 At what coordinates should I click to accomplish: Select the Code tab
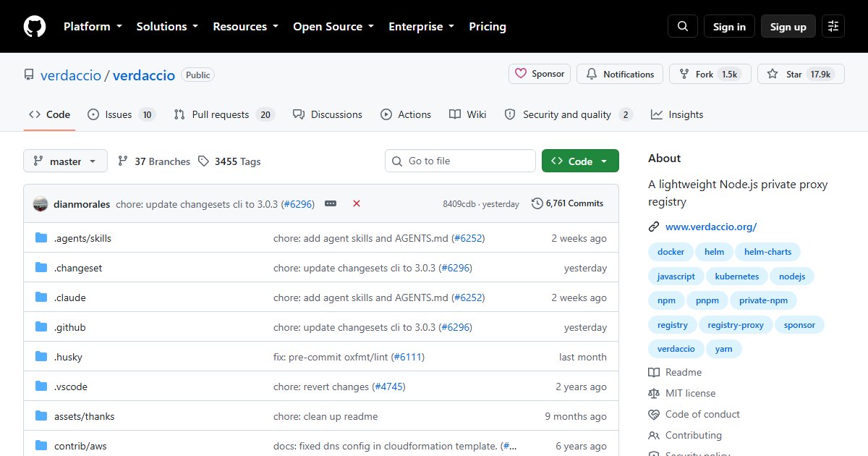coord(49,114)
